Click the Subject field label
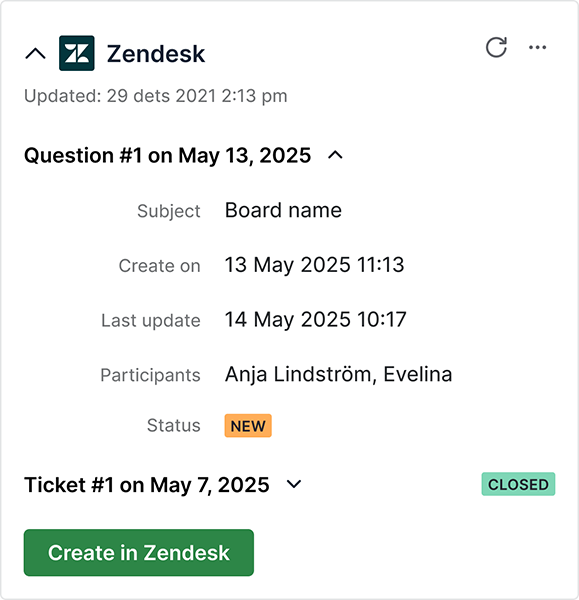Viewport: 579px width, 600px height. pos(169,211)
